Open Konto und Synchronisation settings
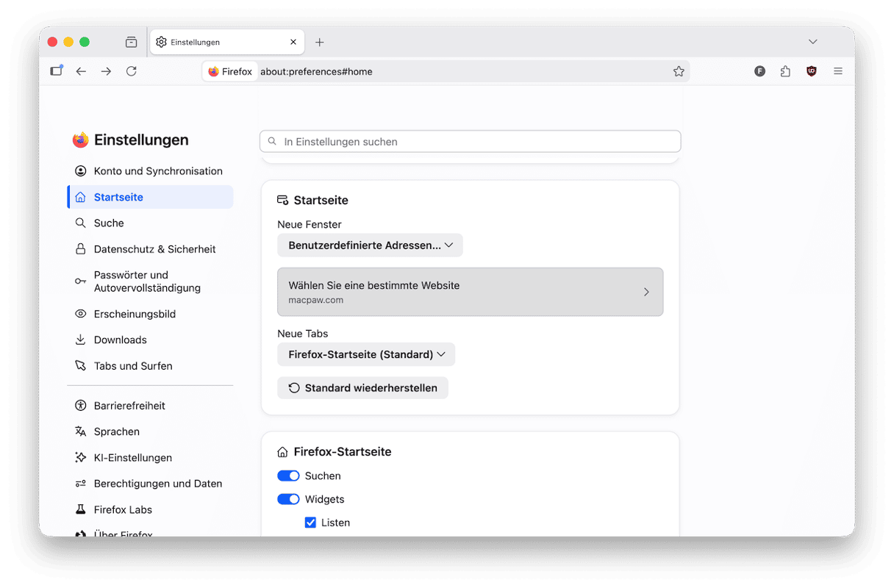The image size is (894, 588). coord(150,171)
